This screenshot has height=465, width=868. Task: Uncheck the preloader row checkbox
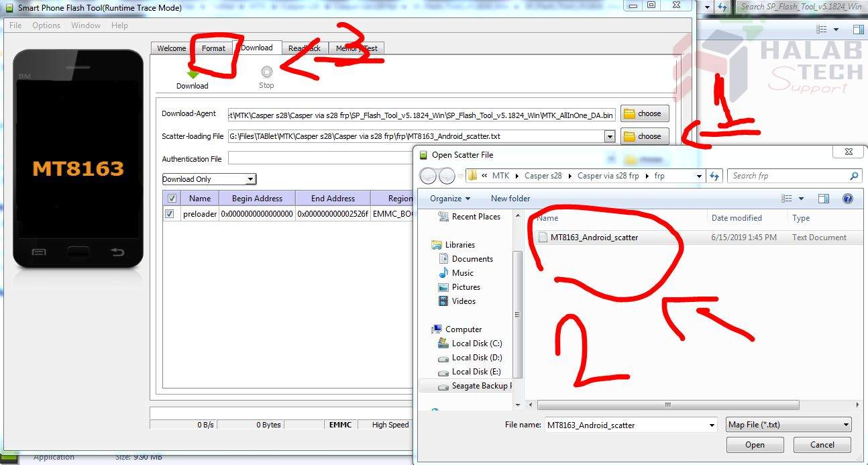coord(170,214)
